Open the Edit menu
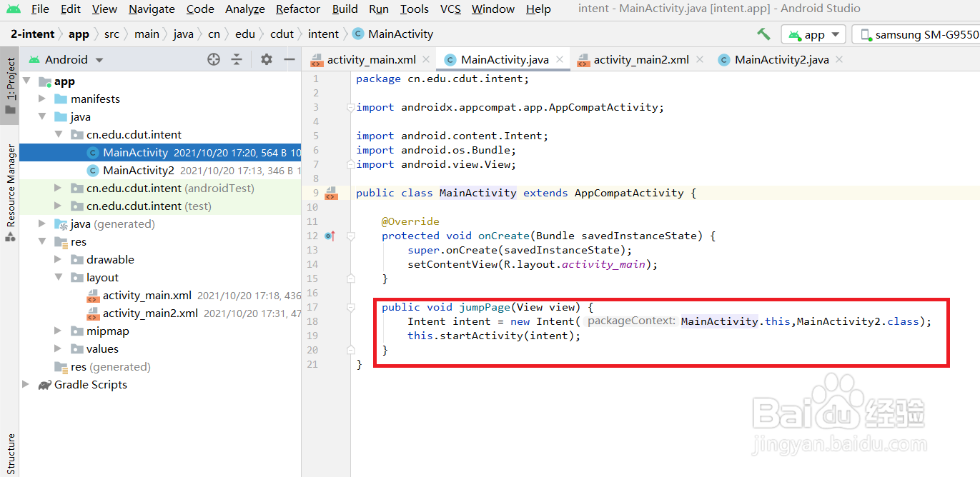This screenshot has height=477, width=980. (x=71, y=9)
